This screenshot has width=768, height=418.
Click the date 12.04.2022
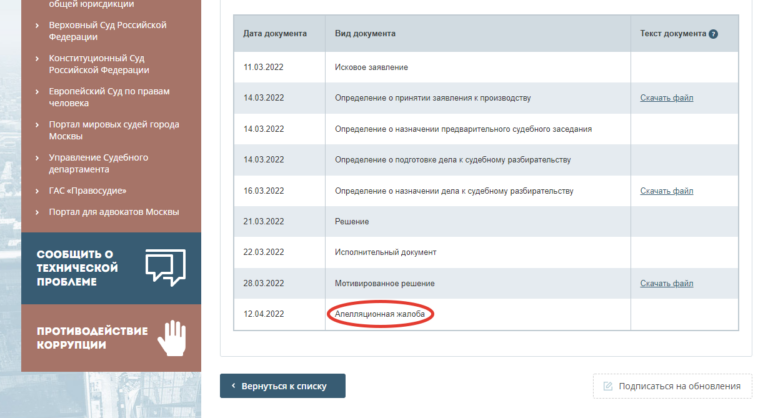click(x=264, y=314)
